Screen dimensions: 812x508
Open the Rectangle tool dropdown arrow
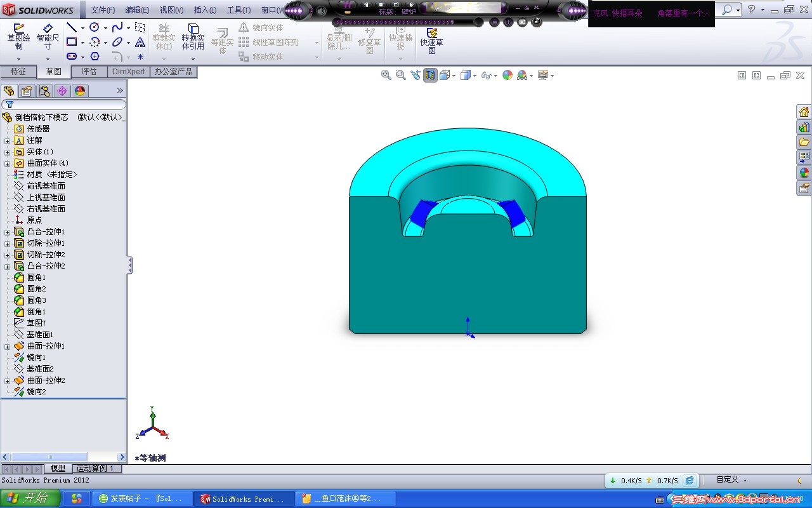(82, 43)
